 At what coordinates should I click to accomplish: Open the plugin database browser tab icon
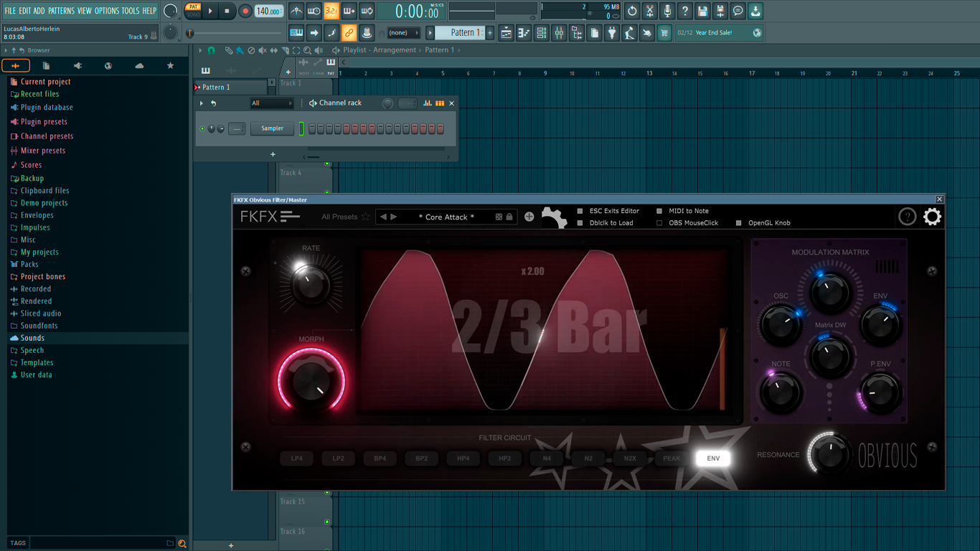click(77, 66)
